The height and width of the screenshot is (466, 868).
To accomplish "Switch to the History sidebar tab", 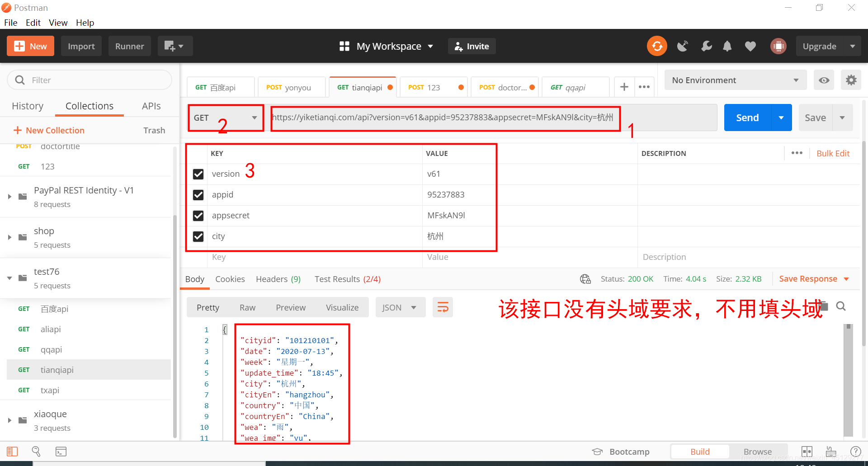I will coord(28,106).
